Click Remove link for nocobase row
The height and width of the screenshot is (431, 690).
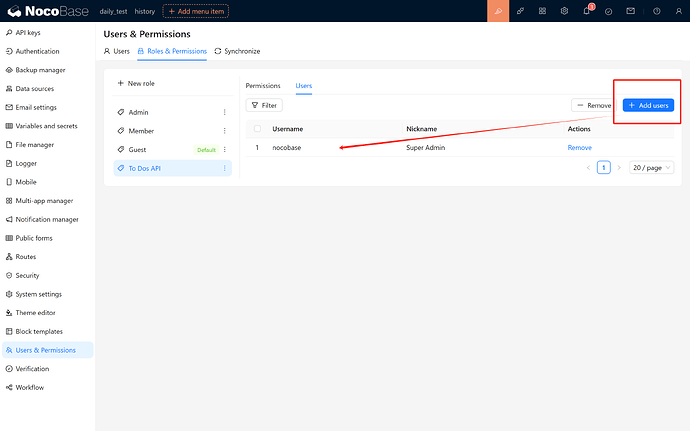(x=580, y=147)
